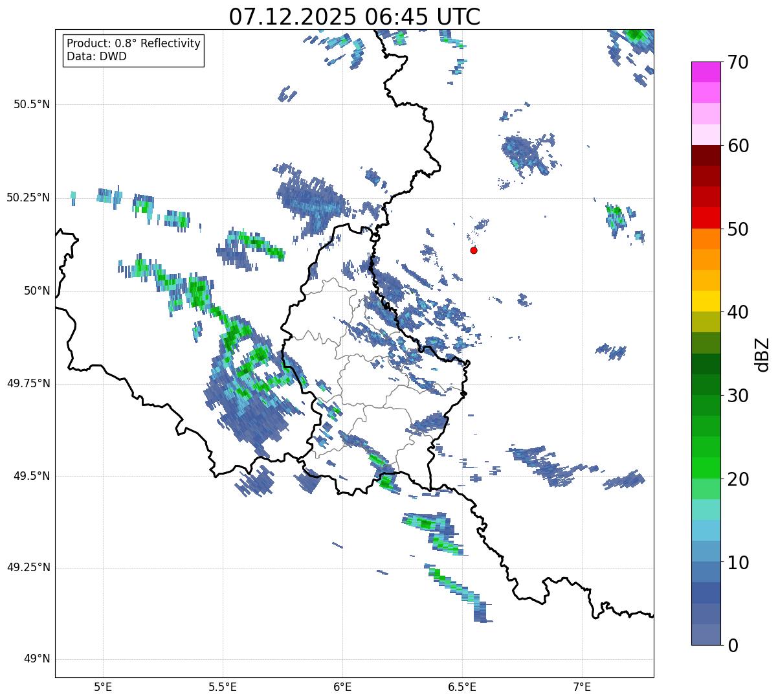The width and height of the screenshot is (778, 700).
Task: Select the 'Product: 0.8° Reflectivity' label
Action: coord(134,43)
